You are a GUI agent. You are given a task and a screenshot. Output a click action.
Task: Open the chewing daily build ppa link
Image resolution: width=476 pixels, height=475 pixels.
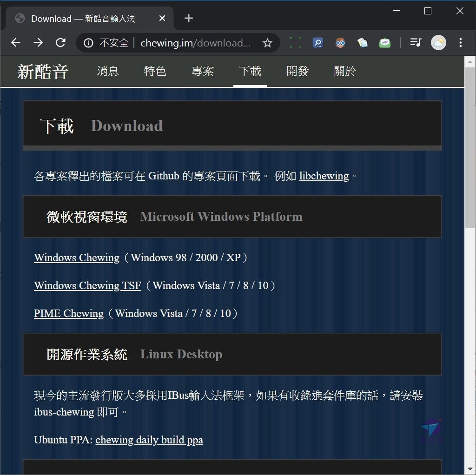point(149,440)
